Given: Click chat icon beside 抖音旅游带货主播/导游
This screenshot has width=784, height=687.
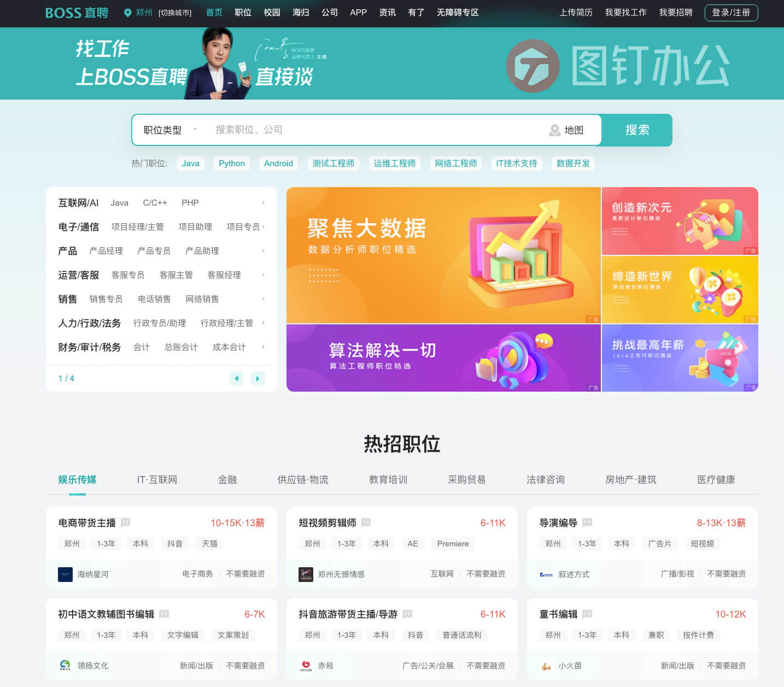Looking at the screenshot, I should click(407, 614).
